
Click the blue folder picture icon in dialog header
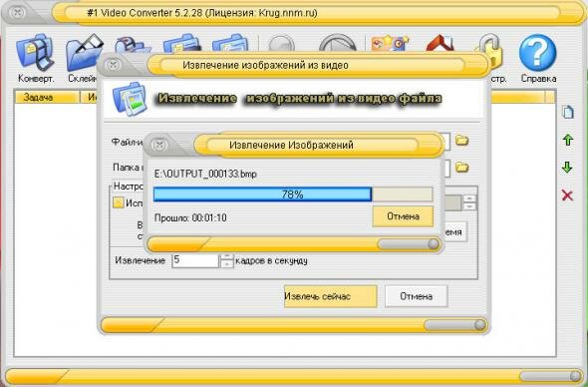pos(129,99)
